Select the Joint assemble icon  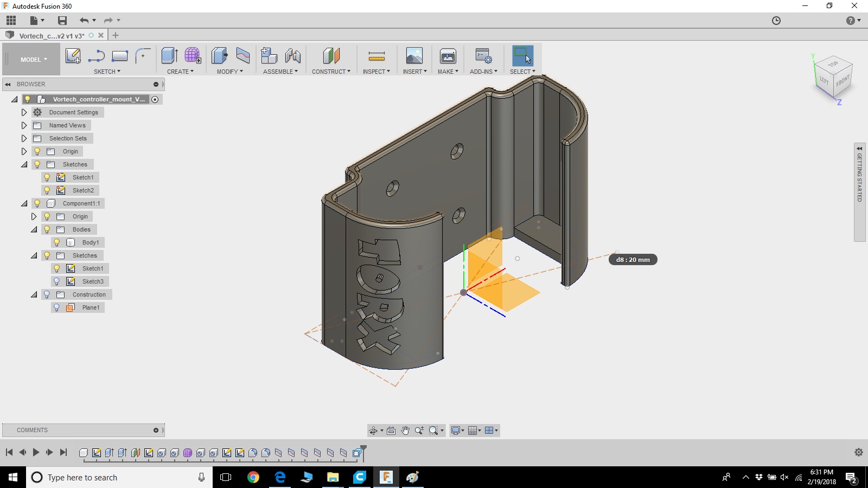tap(293, 55)
